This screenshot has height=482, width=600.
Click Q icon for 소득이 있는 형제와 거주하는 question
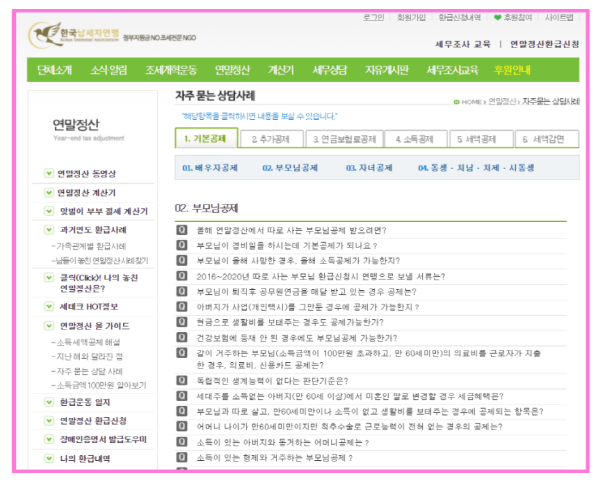(181, 458)
